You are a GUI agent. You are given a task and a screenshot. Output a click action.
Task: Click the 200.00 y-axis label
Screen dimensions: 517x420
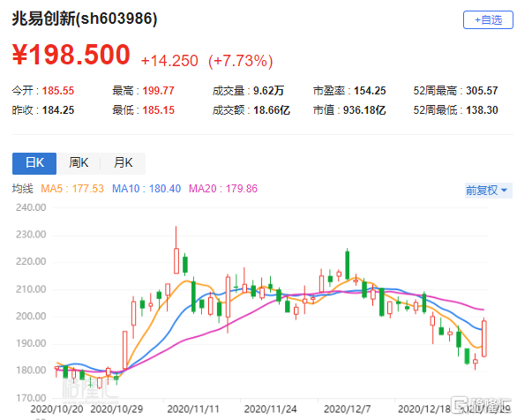click(31, 317)
